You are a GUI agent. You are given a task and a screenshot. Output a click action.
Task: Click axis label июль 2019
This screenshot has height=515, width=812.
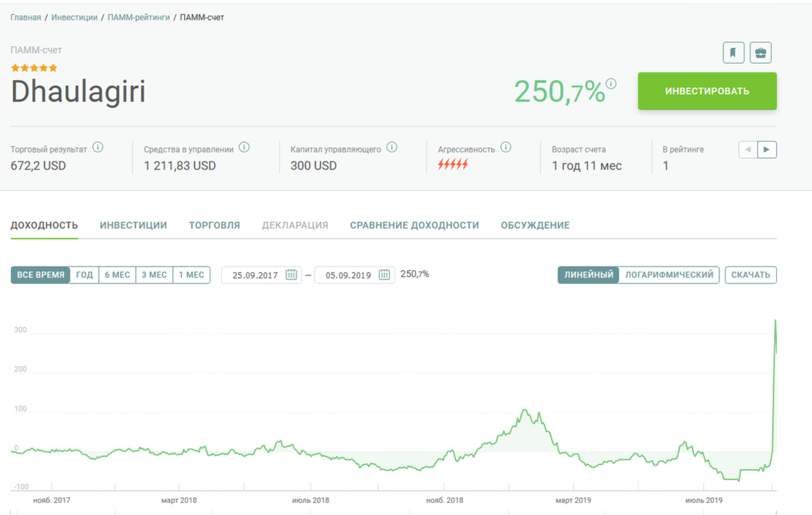703,500
